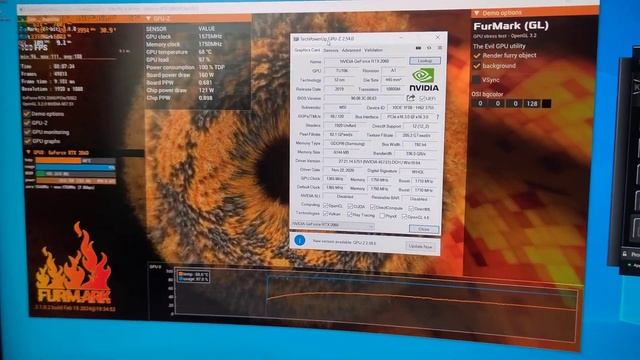This screenshot has width=640, height=360.
Task: Toggle the OpenGL 4.6 checkbox
Action: tap(404, 216)
